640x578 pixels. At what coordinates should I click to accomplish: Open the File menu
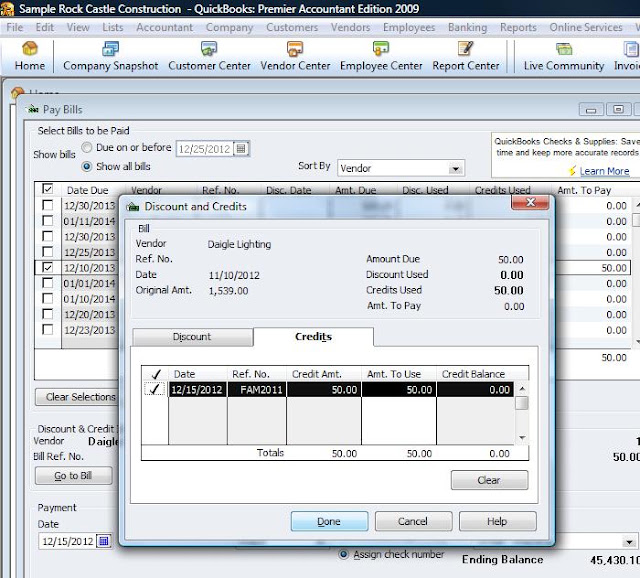point(15,27)
